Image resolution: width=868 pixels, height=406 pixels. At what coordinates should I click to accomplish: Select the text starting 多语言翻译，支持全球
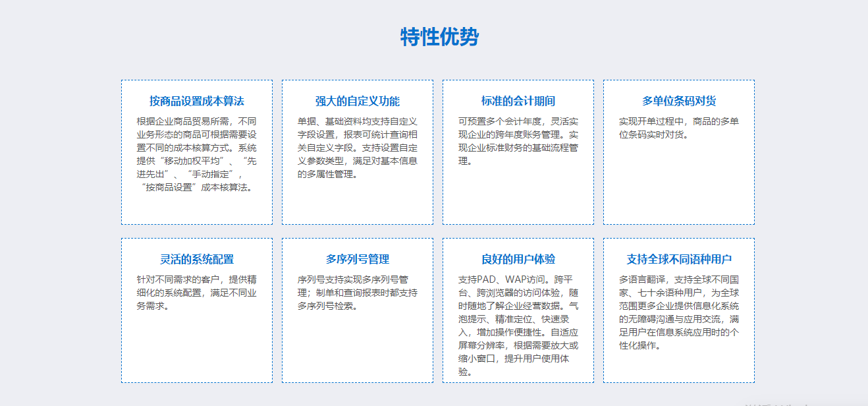(678, 312)
